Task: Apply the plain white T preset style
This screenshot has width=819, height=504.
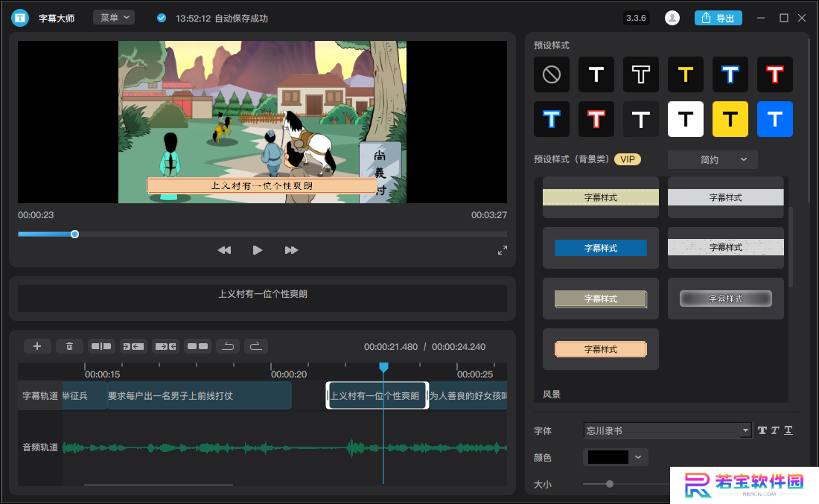Action: 596,74
